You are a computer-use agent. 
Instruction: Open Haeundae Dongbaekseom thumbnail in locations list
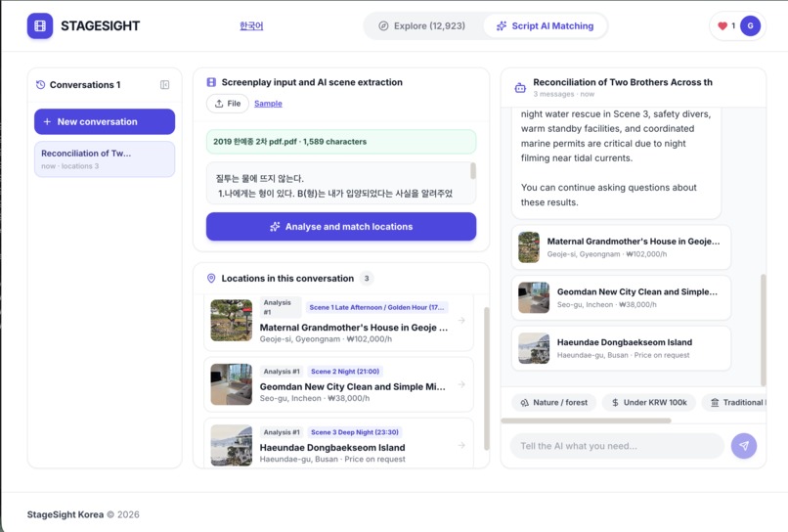pos(231,446)
